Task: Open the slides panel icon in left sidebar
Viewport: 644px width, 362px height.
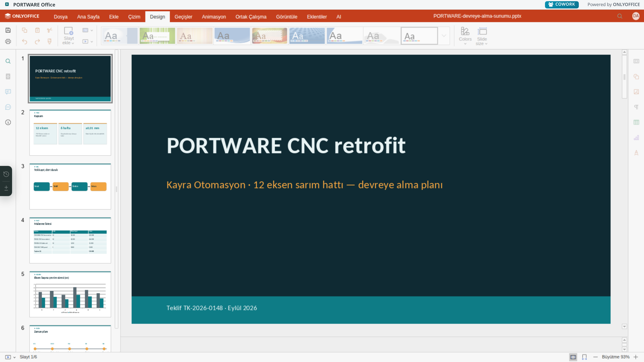Action: (8, 76)
